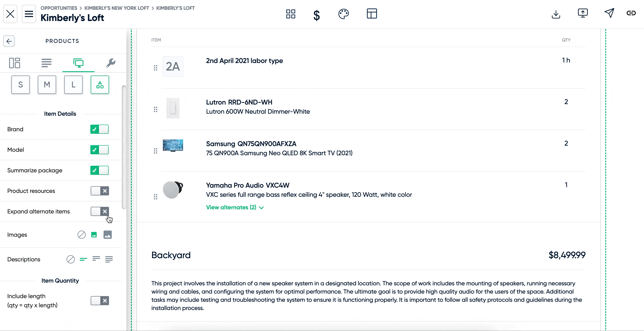This screenshot has height=331, width=644.
Task: Choose the M size preset
Action: pyautogui.click(x=47, y=84)
